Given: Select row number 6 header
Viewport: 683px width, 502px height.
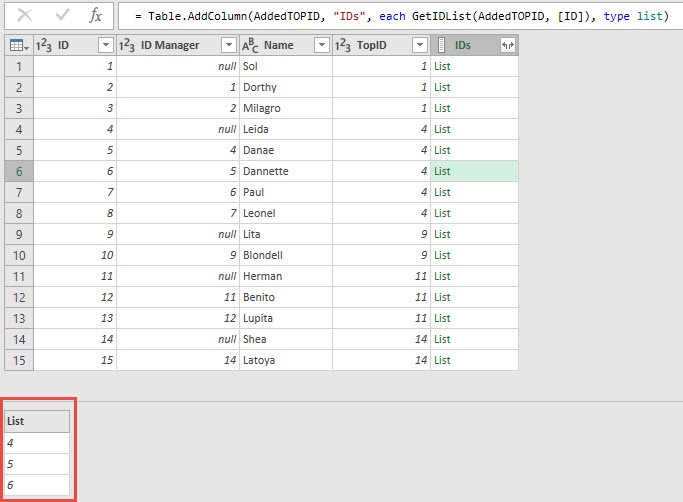Looking at the screenshot, I should pos(19,171).
